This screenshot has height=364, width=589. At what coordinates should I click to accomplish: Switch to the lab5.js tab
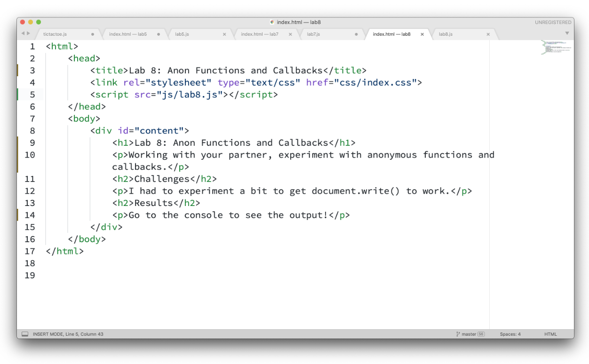tap(182, 34)
